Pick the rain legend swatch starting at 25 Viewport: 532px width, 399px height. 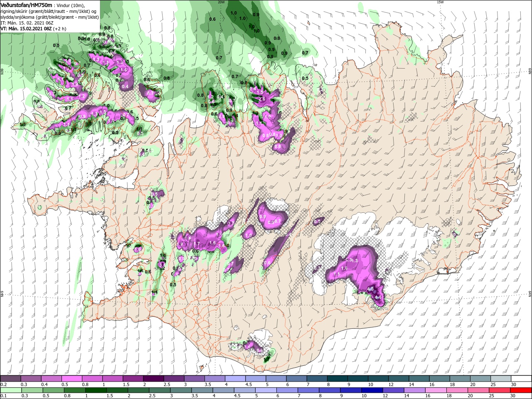[500, 390]
